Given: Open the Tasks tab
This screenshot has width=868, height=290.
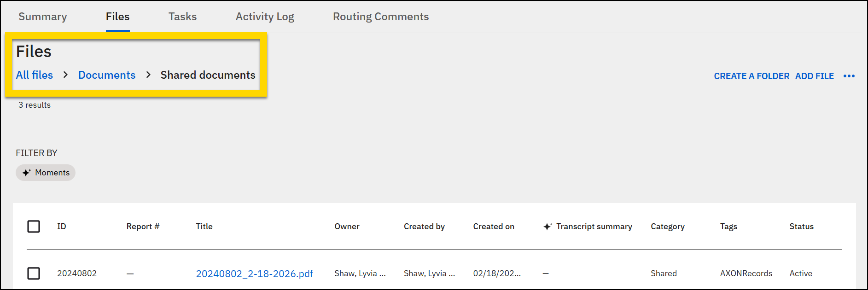Looking at the screenshot, I should pyautogui.click(x=182, y=16).
